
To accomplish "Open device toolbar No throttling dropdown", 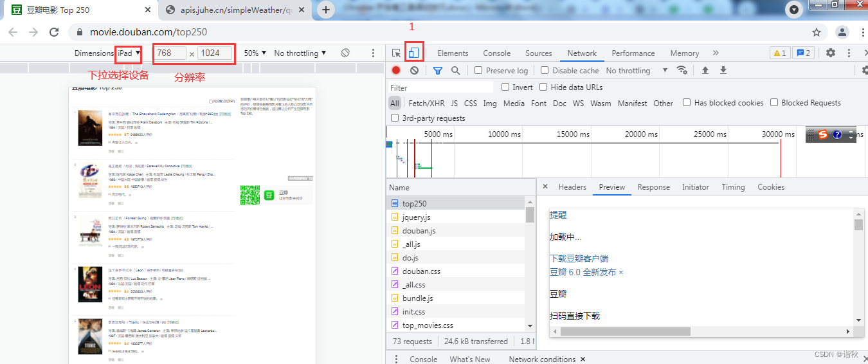I will (300, 53).
